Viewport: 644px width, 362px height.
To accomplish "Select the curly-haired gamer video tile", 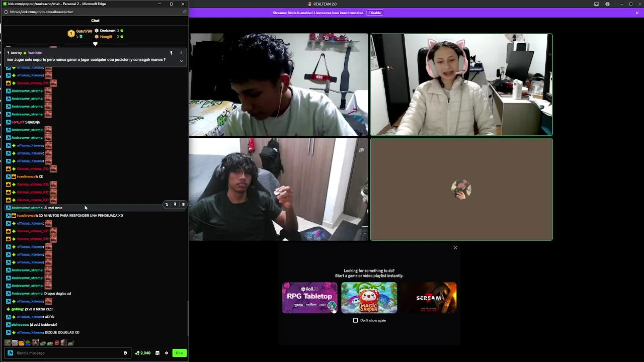I will [x=279, y=190].
